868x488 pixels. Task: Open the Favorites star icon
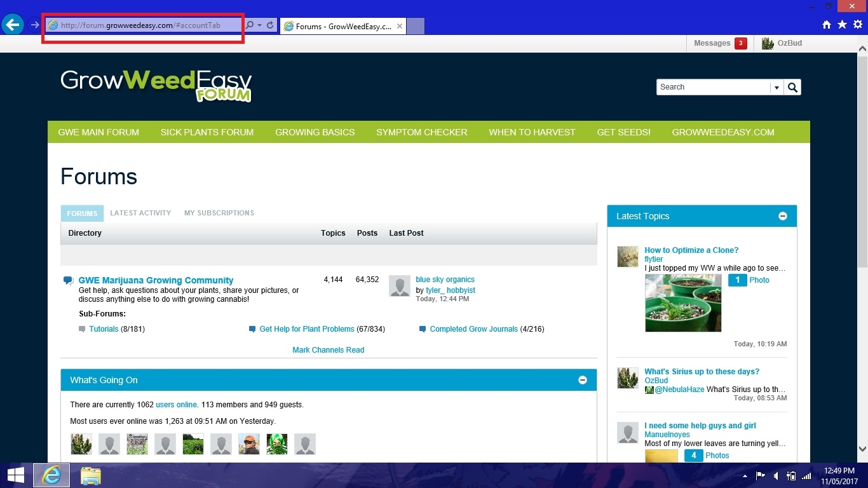point(842,25)
